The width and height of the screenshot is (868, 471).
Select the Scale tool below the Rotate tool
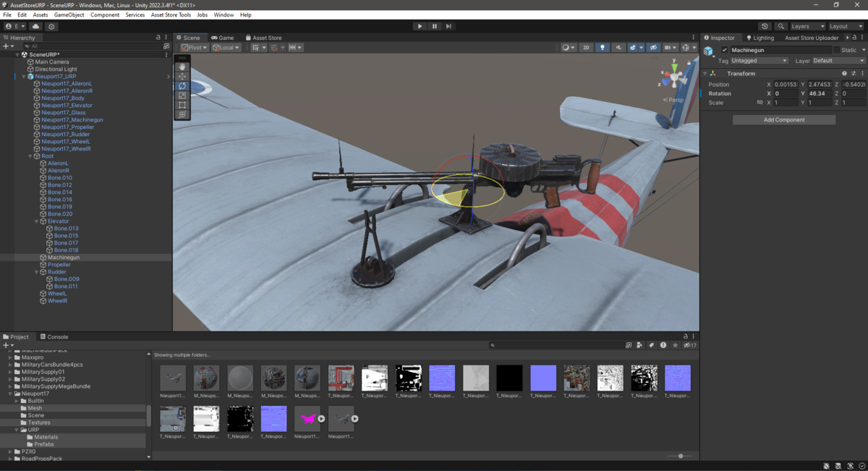pyautogui.click(x=182, y=95)
